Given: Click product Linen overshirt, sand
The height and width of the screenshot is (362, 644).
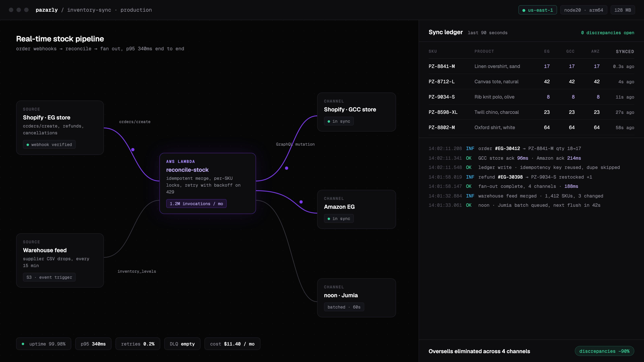Looking at the screenshot, I should pyautogui.click(x=497, y=66).
